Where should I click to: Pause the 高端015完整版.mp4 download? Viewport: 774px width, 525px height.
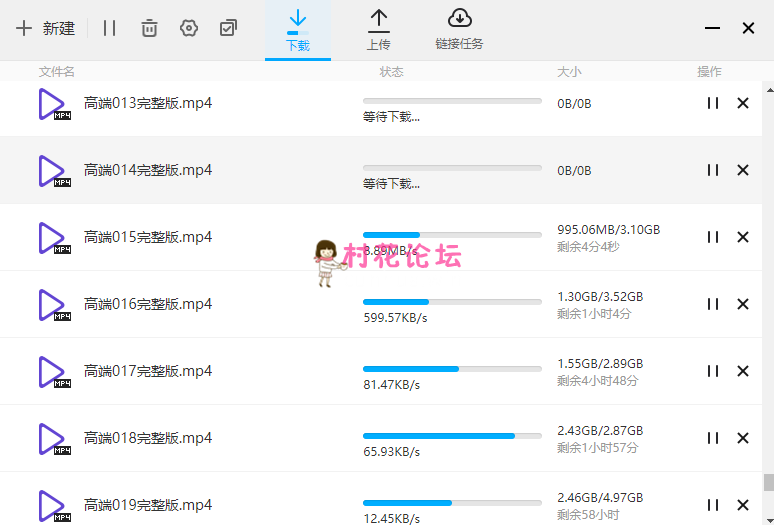[713, 237]
